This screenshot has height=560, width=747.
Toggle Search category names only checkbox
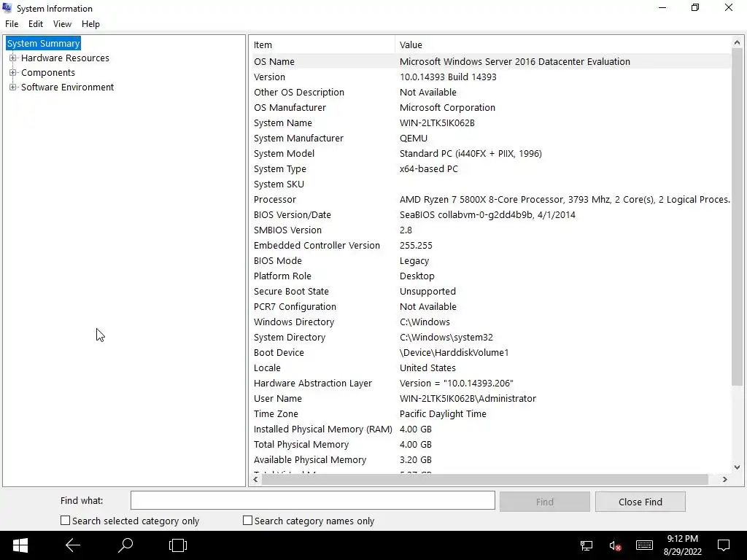pos(247,521)
